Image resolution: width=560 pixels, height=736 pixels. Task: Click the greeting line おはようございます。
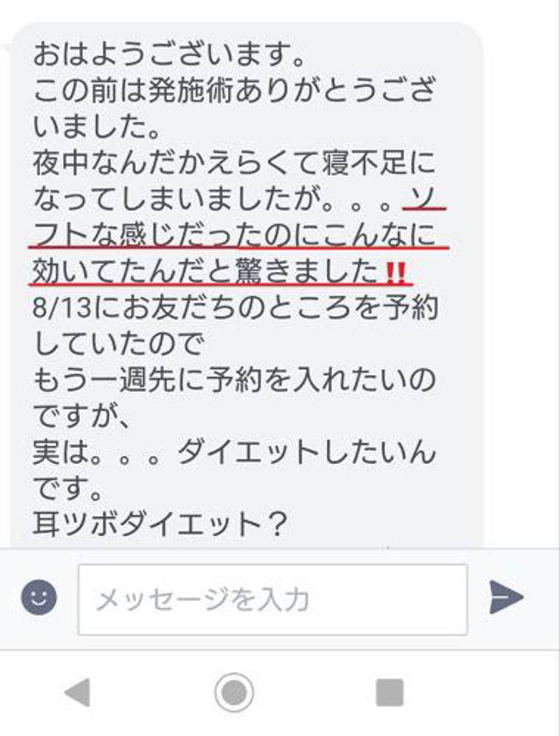169,54
